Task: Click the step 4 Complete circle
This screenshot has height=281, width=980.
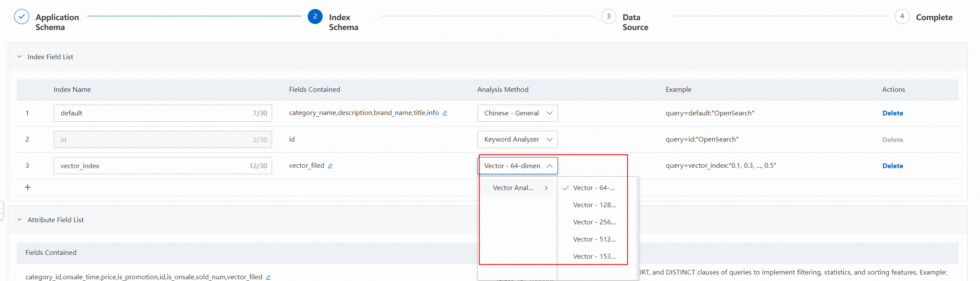Action: point(902,17)
